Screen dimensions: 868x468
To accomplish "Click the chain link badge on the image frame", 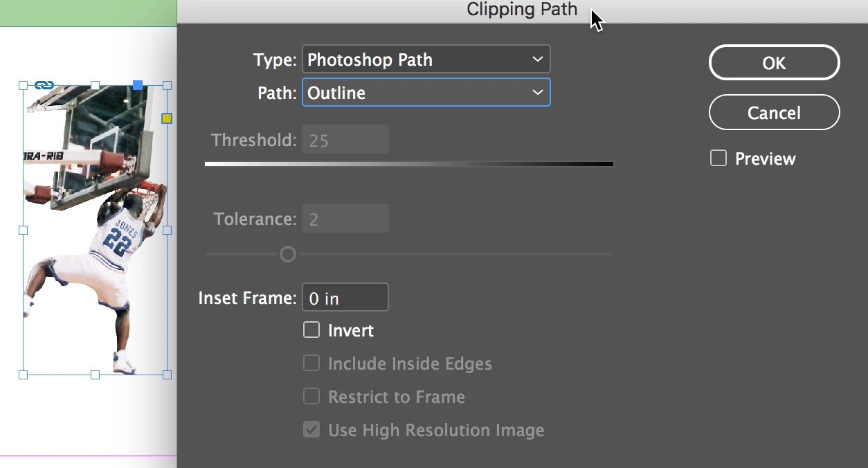I will [x=44, y=85].
